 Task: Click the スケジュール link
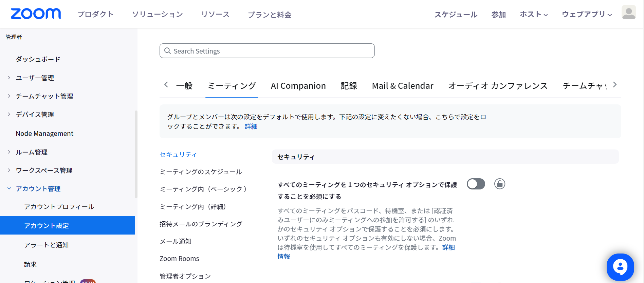tap(456, 15)
